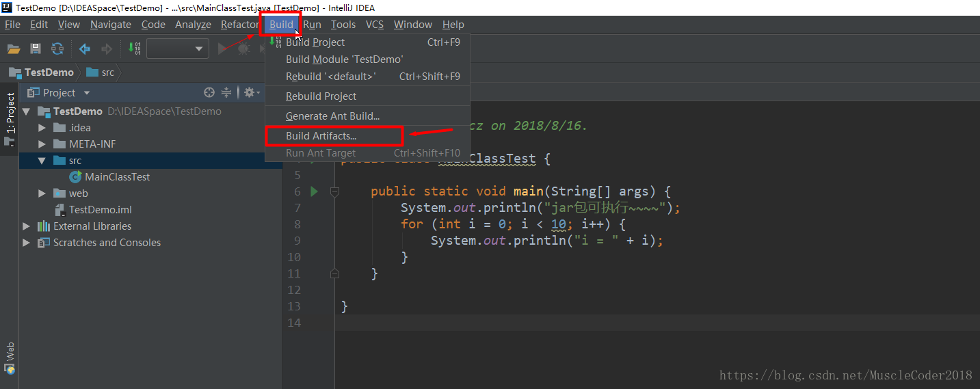Open the Code menu
This screenshot has height=389, width=980.
click(x=153, y=25)
